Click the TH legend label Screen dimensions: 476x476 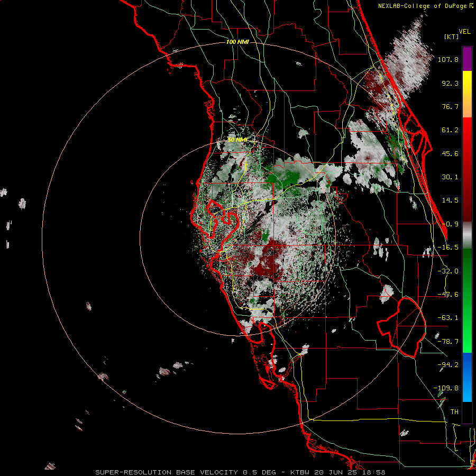click(454, 412)
